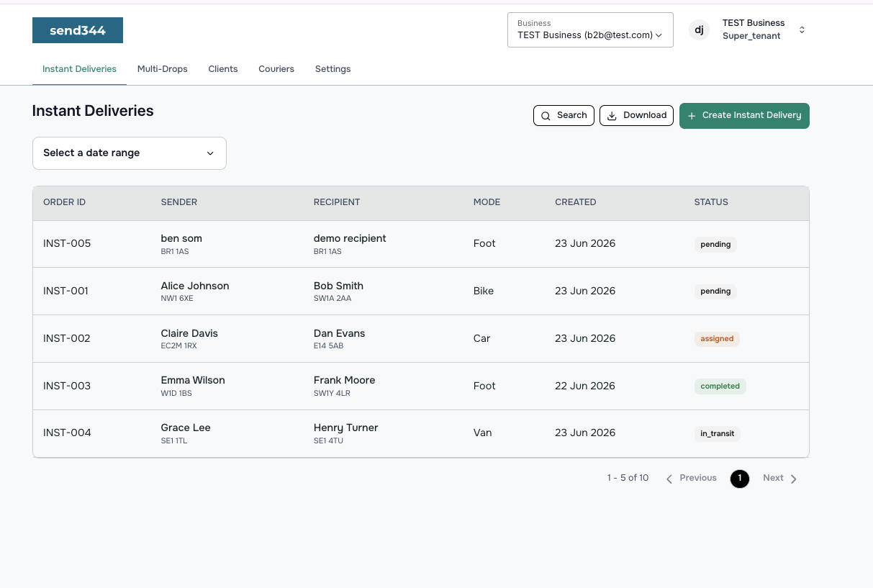Go to Next page

[x=780, y=478]
